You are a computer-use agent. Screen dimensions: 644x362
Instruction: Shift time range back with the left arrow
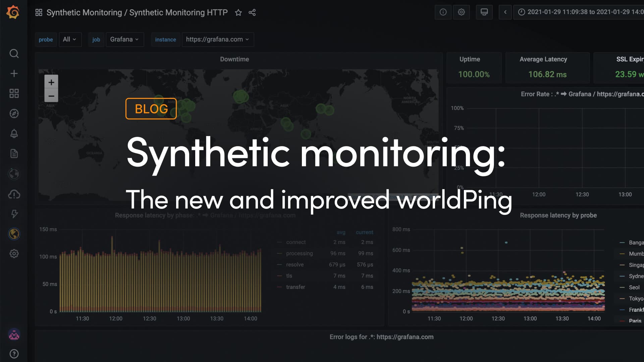click(x=505, y=12)
